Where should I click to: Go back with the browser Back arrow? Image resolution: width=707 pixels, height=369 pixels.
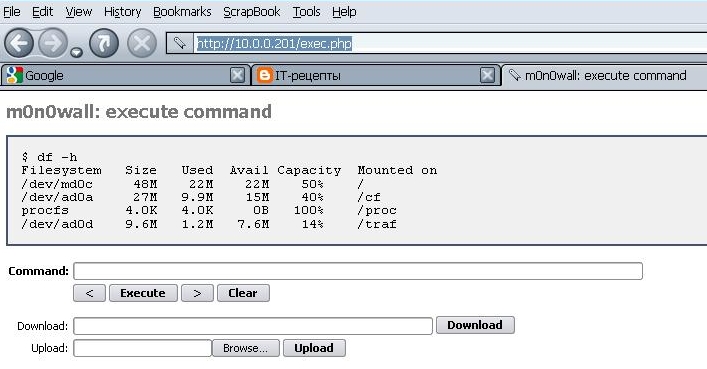click(19, 43)
